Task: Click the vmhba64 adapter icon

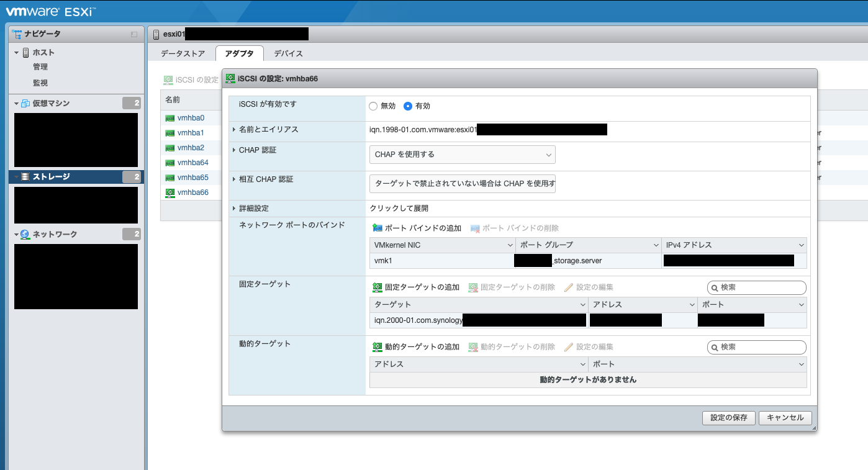Action: point(170,163)
